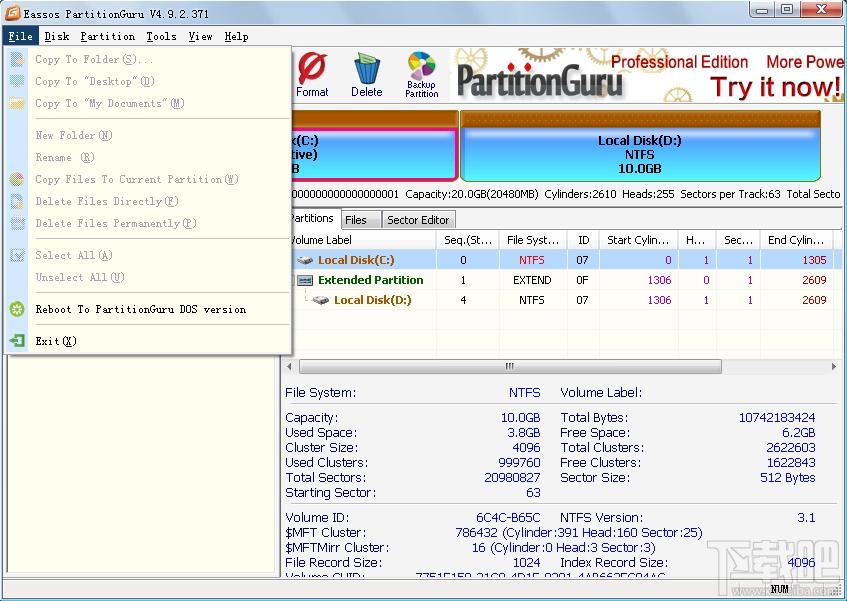Click the Copy To Folder menu icon

[x=17, y=59]
